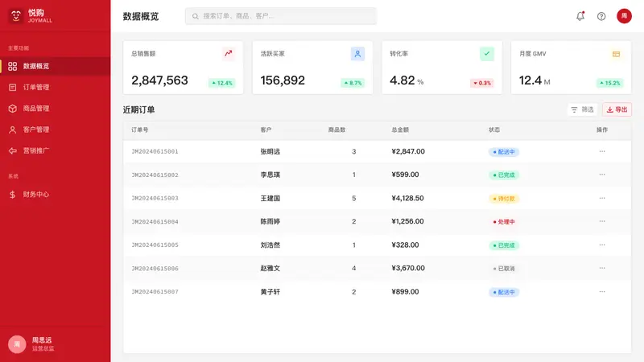Open the 客户管理 menu item
The height and width of the screenshot is (362, 644).
[55, 130]
